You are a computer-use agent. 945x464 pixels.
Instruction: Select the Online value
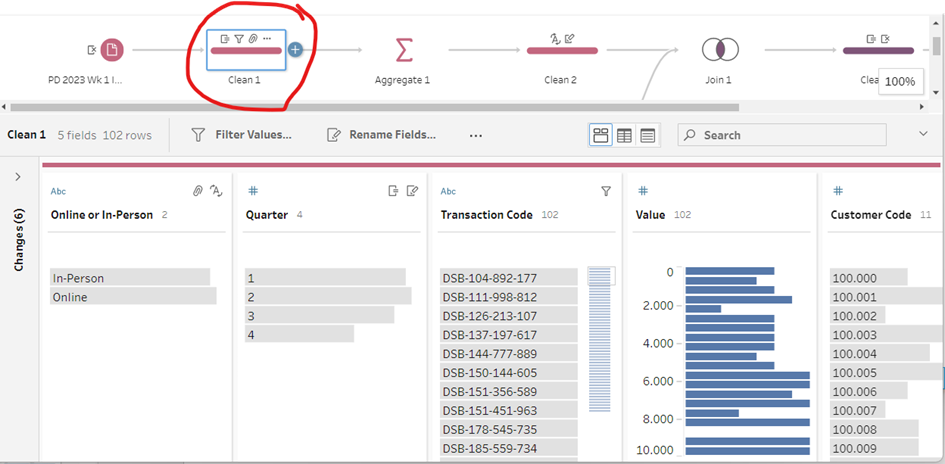133,296
